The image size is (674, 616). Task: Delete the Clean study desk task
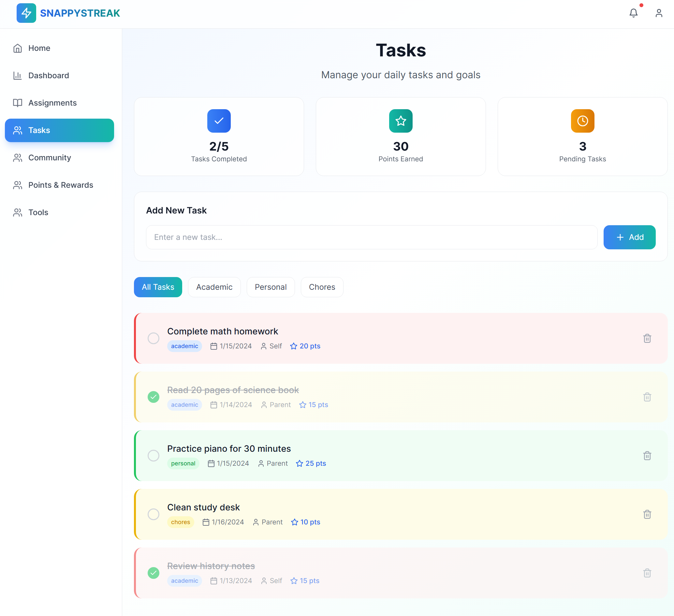pos(647,514)
